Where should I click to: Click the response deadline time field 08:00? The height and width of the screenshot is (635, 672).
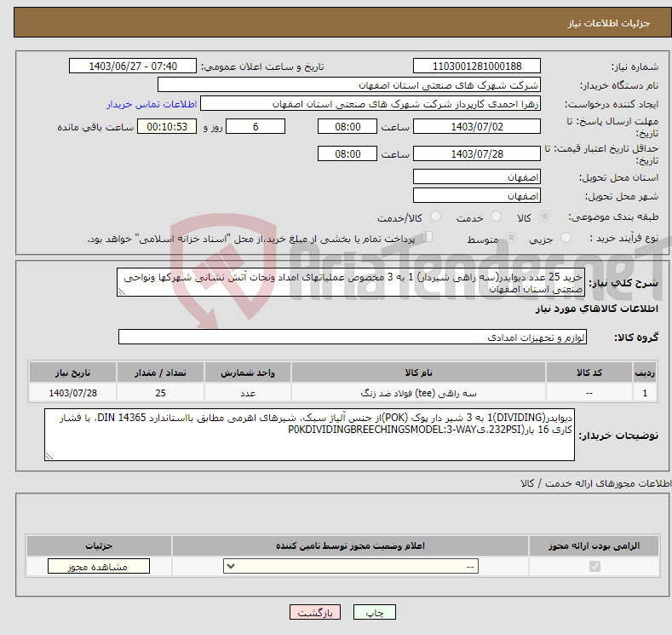(347, 126)
